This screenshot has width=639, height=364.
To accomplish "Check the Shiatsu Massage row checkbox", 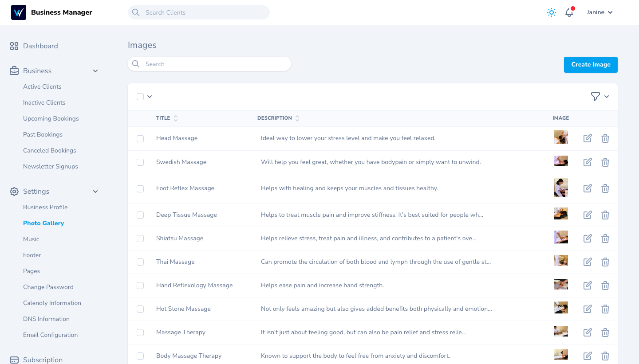I will click(x=140, y=239).
